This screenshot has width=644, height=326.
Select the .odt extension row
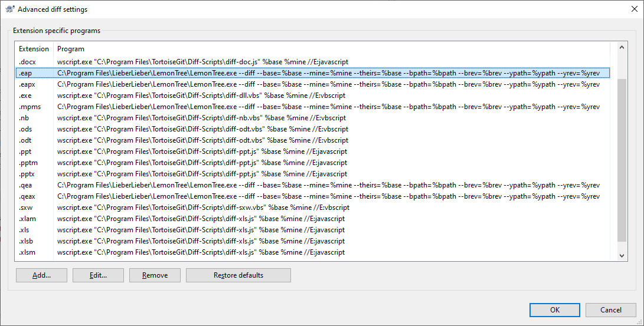click(25, 140)
